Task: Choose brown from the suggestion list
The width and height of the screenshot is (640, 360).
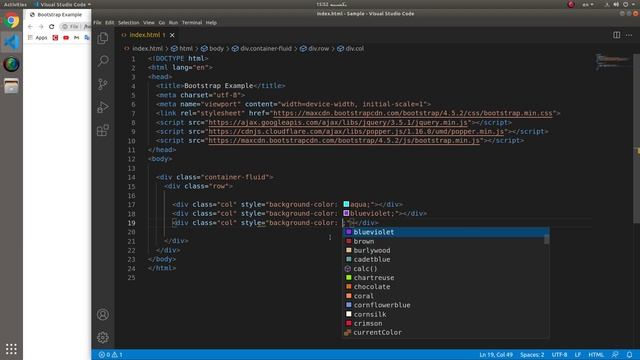Action: coord(445,241)
